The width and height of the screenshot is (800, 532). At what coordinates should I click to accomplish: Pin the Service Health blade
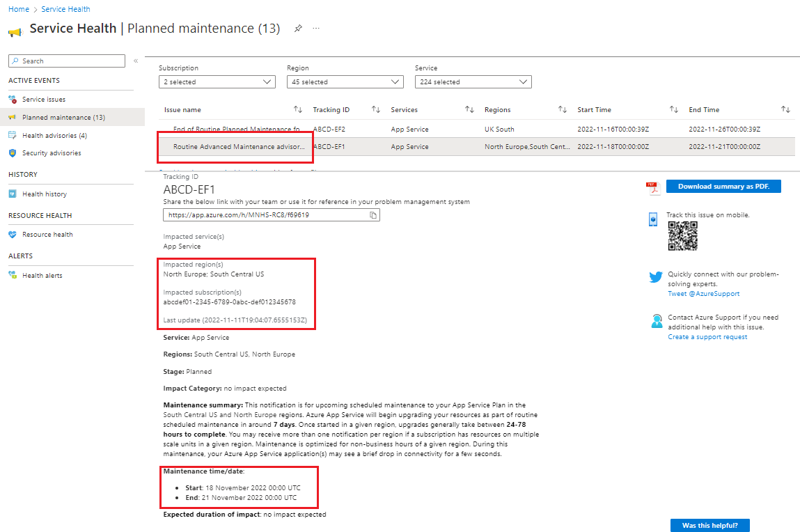298,29
